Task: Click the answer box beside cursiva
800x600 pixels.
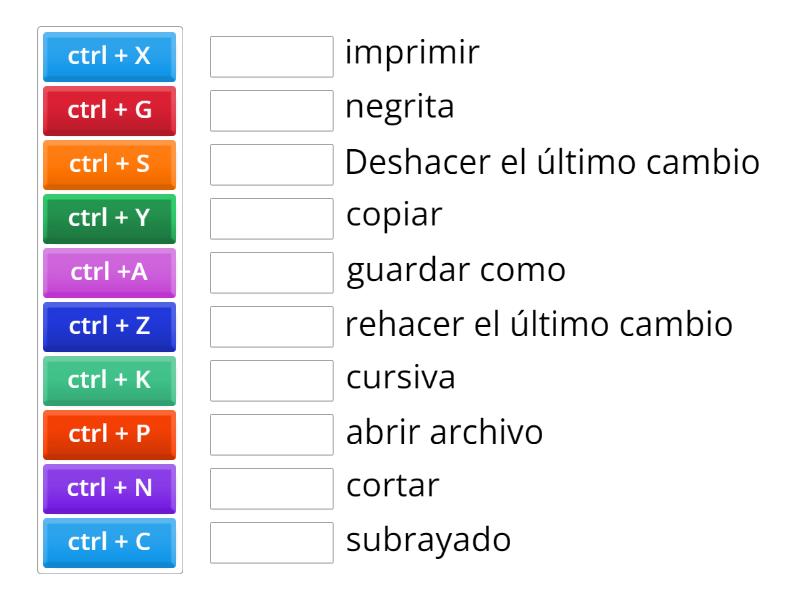Action: 271,381
